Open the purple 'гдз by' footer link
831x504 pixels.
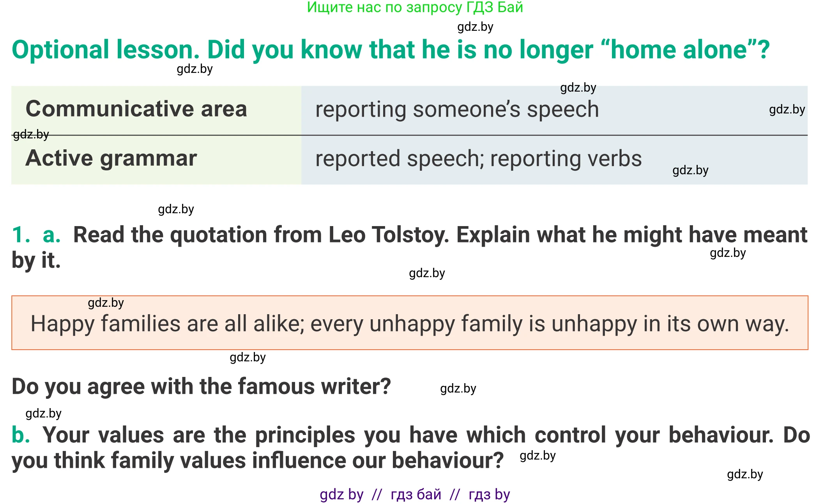489,495
